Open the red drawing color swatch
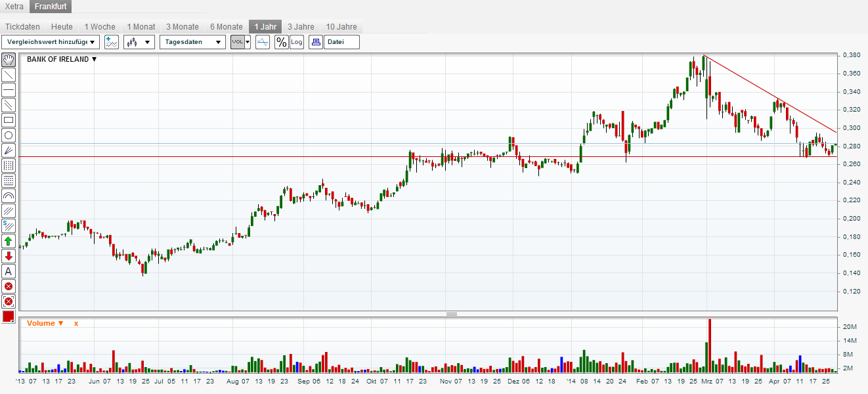The width and height of the screenshot is (868, 394). coord(9,317)
